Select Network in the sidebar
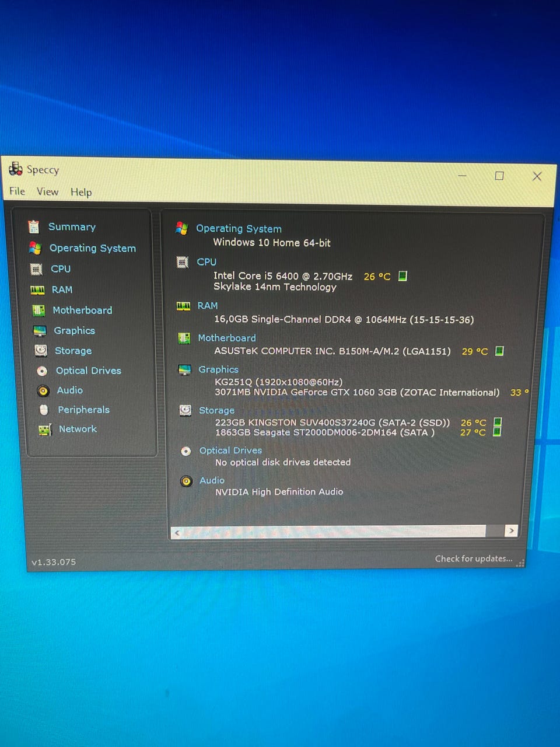 click(x=78, y=429)
